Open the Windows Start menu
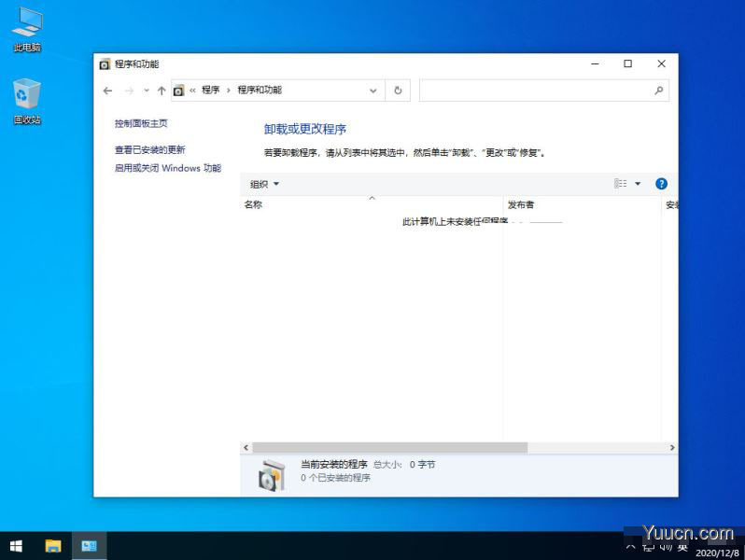745x560 pixels. coord(16,546)
